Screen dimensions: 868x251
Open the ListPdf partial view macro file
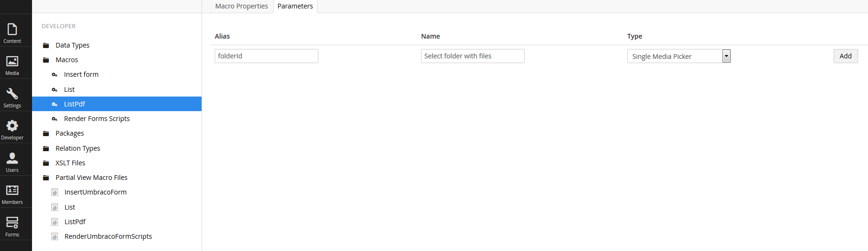point(75,222)
